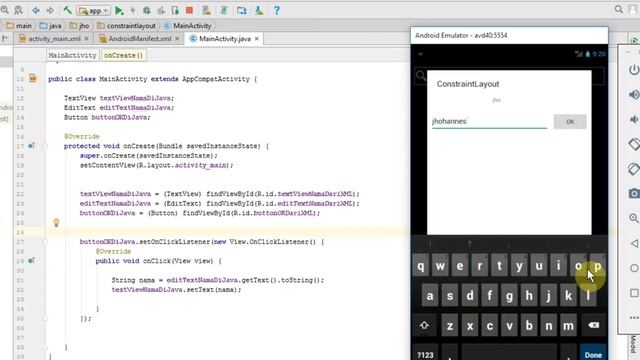Image resolution: width=640 pixels, height=360 pixels.
Task: Click the Attach debugger to process icon
Action: pos(175,11)
